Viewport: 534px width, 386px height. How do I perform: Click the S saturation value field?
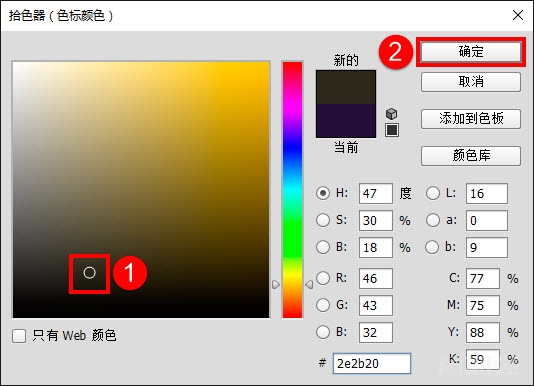[376, 220]
